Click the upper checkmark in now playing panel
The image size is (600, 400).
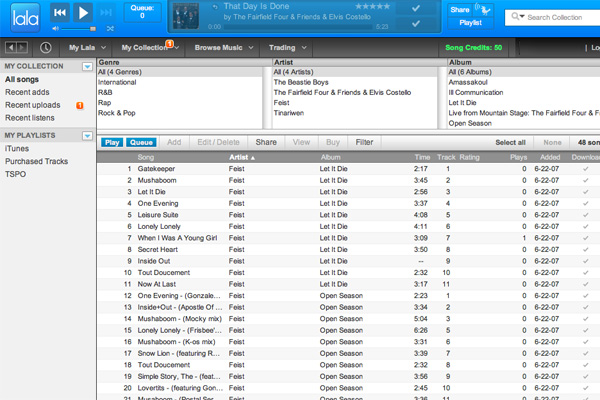[416, 8]
